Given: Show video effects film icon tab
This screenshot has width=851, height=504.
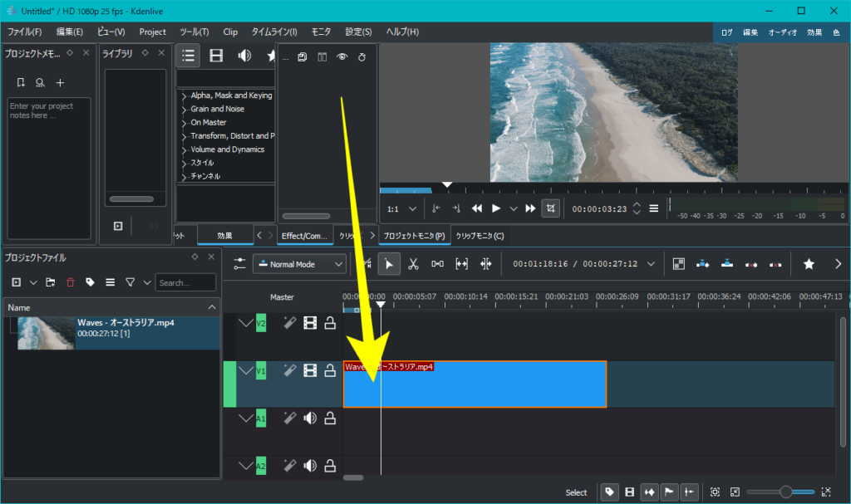Looking at the screenshot, I should (216, 56).
